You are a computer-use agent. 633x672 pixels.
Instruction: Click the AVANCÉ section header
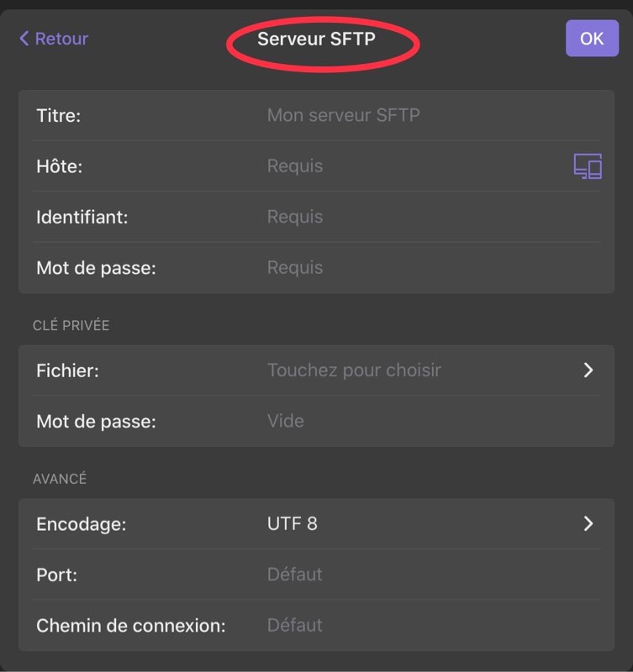point(60,479)
